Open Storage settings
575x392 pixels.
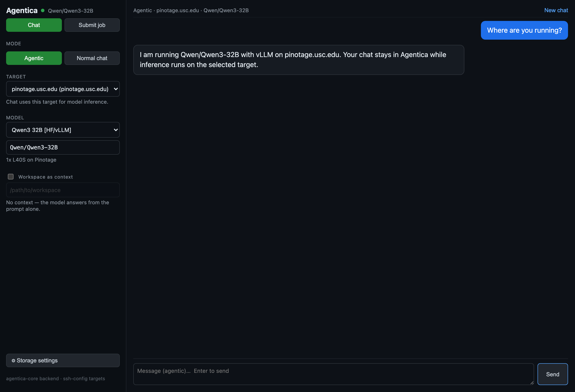(63, 360)
